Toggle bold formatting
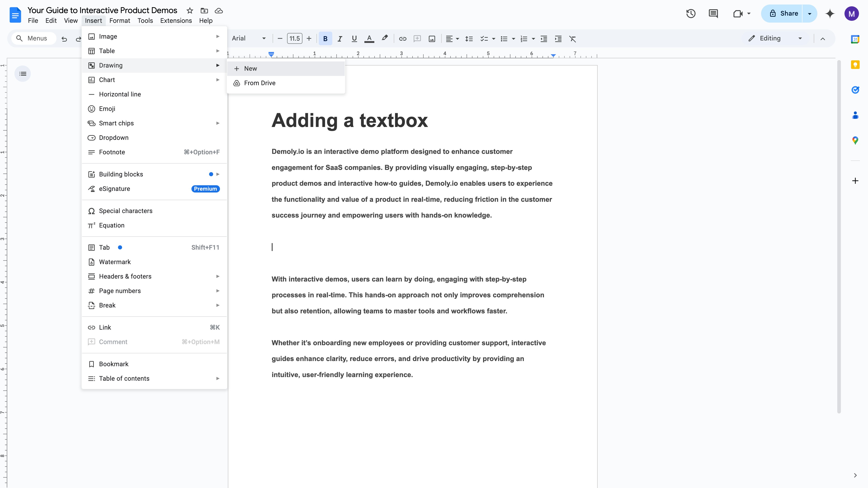The height and width of the screenshot is (488, 868). pyautogui.click(x=325, y=39)
